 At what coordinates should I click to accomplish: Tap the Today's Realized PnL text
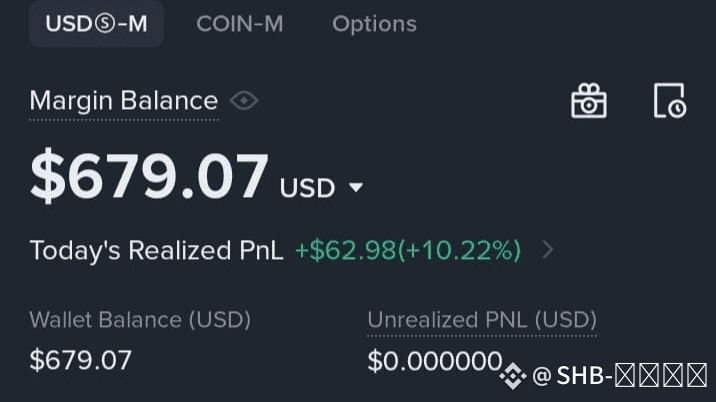tap(156, 251)
